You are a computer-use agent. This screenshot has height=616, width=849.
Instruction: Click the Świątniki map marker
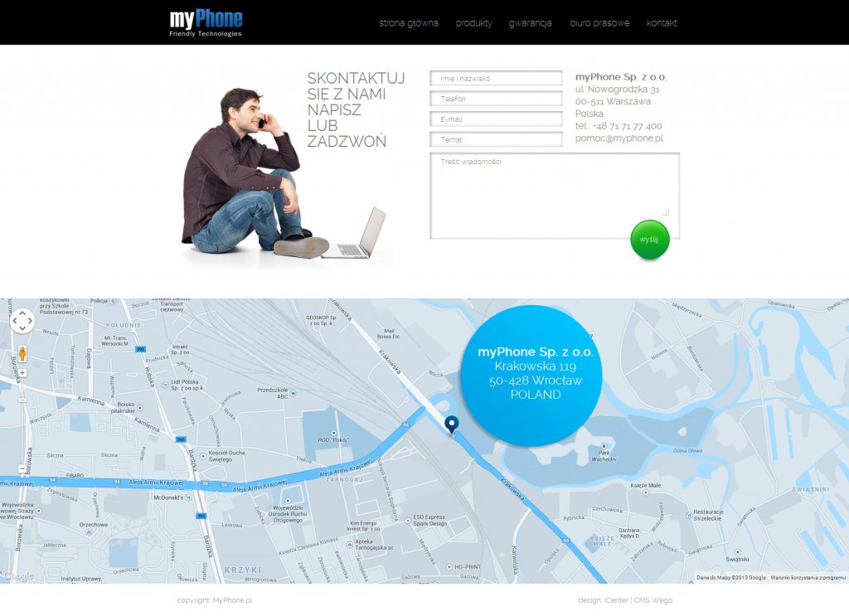pyautogui.click(x=737, y=553)
